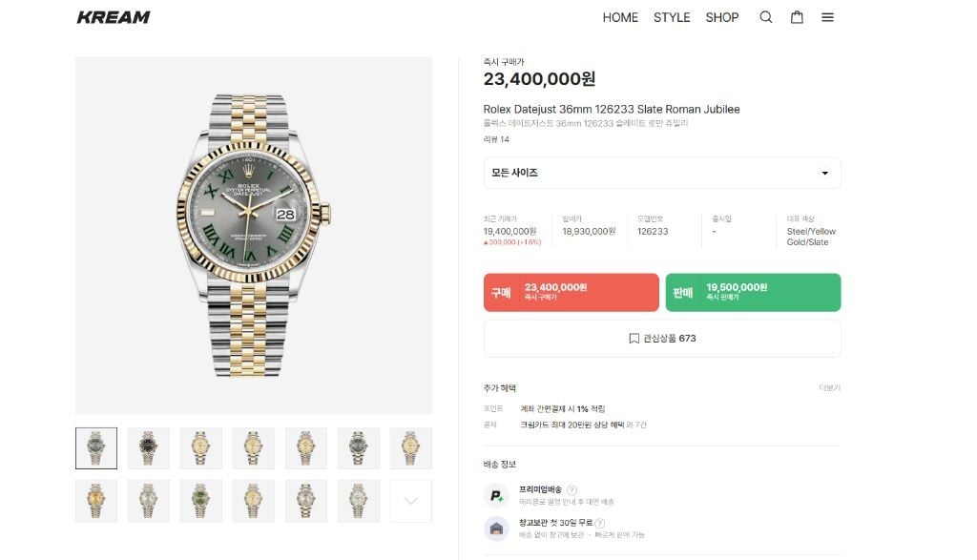Click the premium delivery P icon
Image resolution: width=977 pixels, height=560 pixels.
click(x=496, y=495)
